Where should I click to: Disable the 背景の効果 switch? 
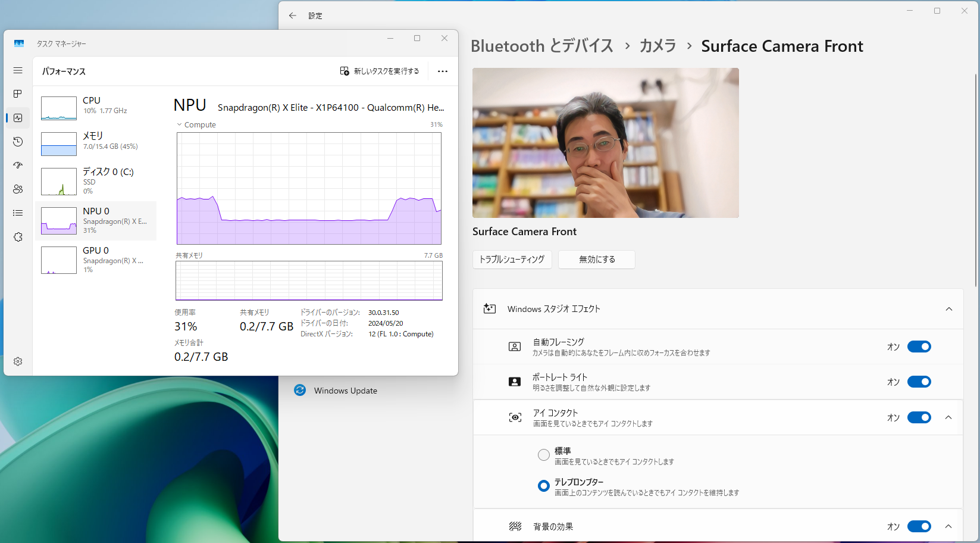point(919,526)
